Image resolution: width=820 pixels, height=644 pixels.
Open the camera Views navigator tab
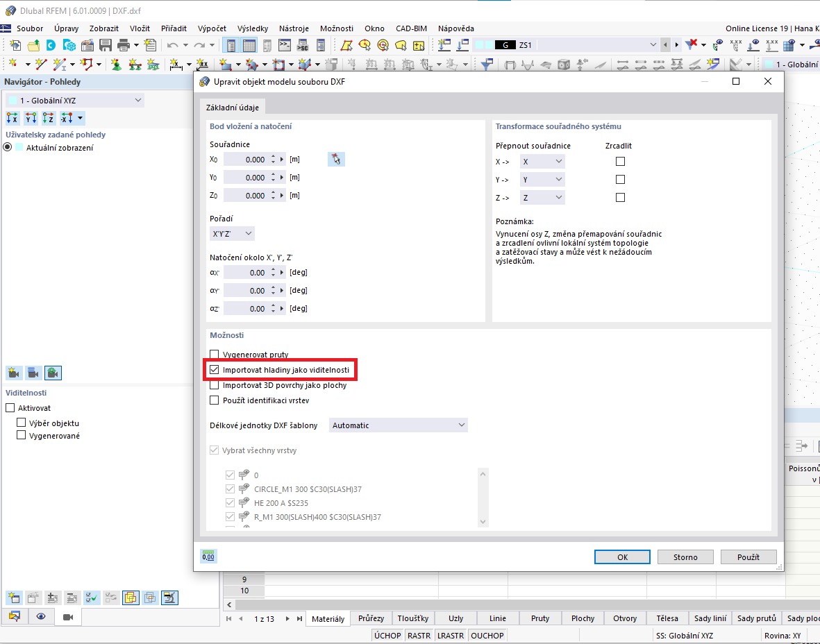67,618
